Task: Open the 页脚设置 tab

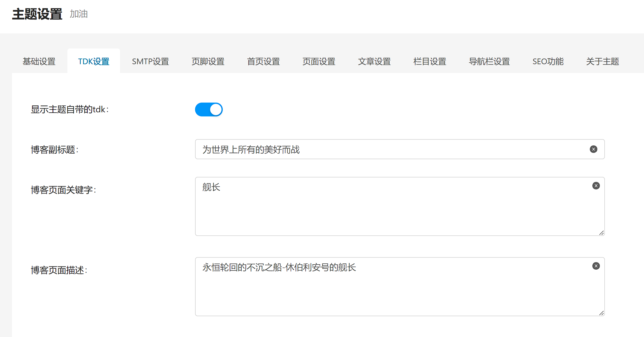Action: 208,61
